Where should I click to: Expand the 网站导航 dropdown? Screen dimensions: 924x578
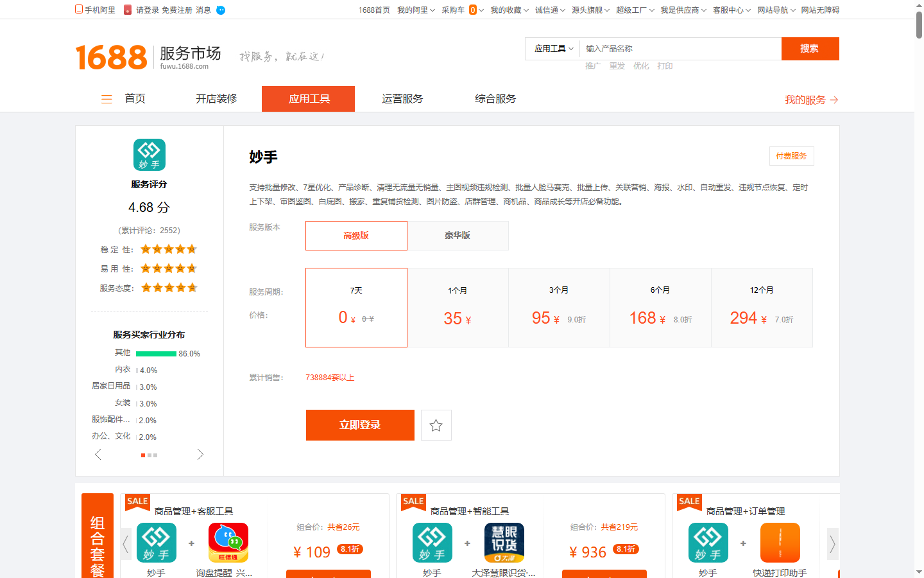click(x=776, y=10)
